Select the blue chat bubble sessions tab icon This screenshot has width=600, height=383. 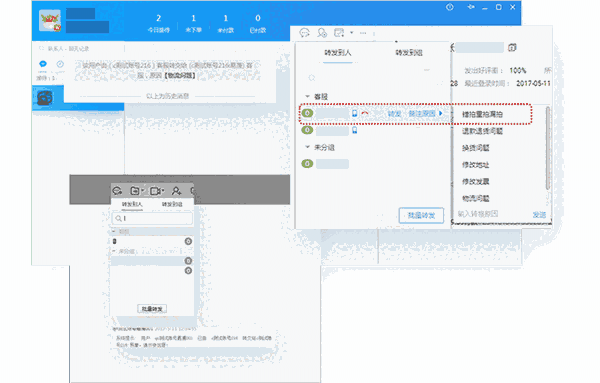(43, 64)
